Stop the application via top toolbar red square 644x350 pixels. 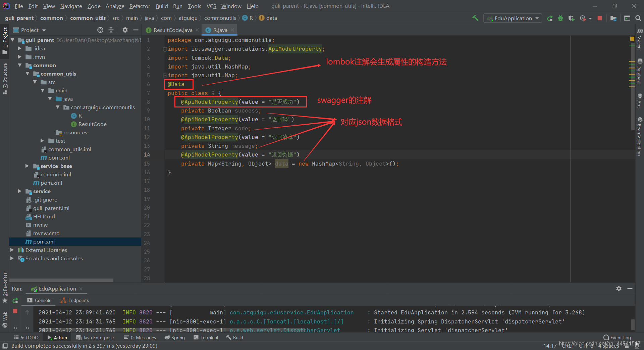(x=600, y=18)
